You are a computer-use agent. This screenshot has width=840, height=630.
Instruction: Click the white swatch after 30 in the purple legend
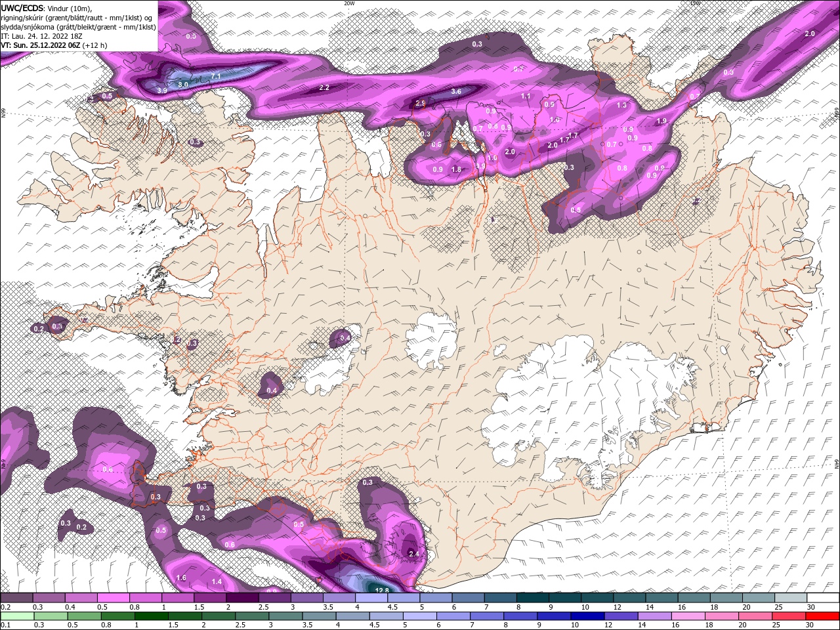pos(823,598)
